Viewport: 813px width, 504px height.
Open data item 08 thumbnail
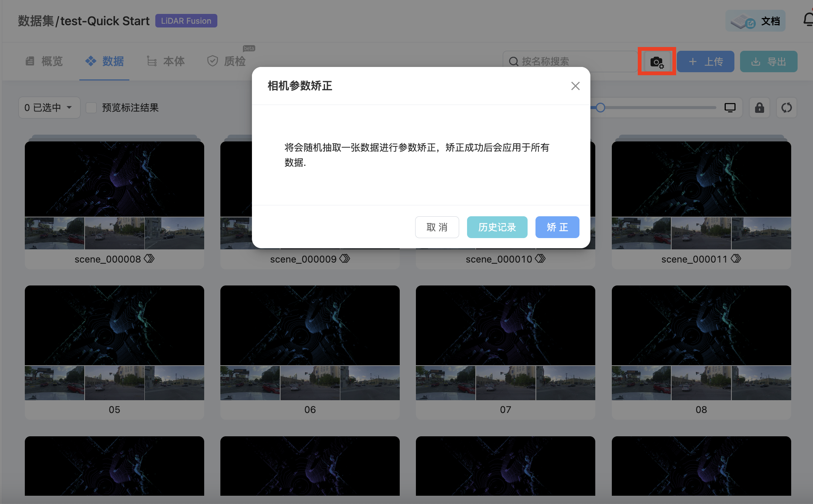701,343
